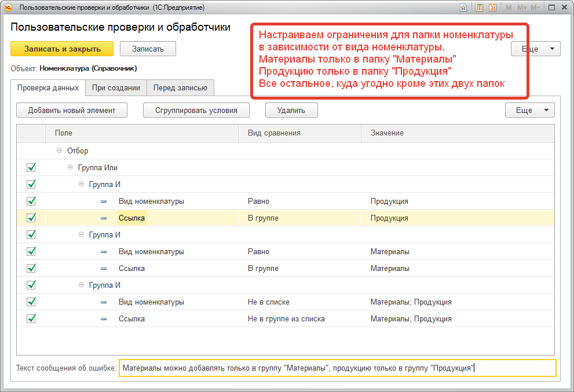Click the M+ memory add icon
The height and width of the screenshot is (392, 574).
[522, 8]
